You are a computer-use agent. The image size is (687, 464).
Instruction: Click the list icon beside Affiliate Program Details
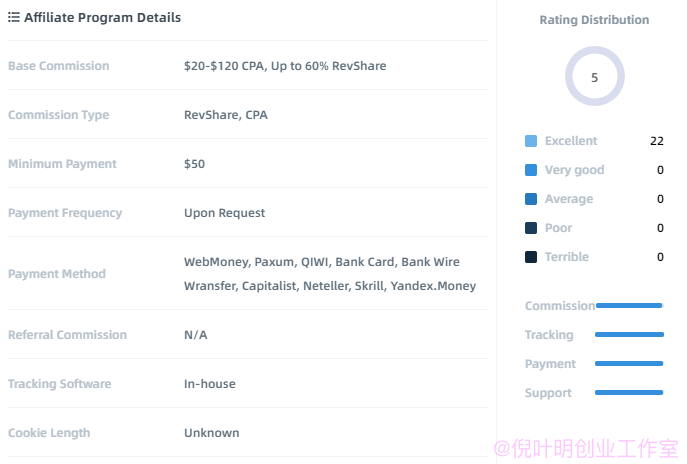click(14, 17)
